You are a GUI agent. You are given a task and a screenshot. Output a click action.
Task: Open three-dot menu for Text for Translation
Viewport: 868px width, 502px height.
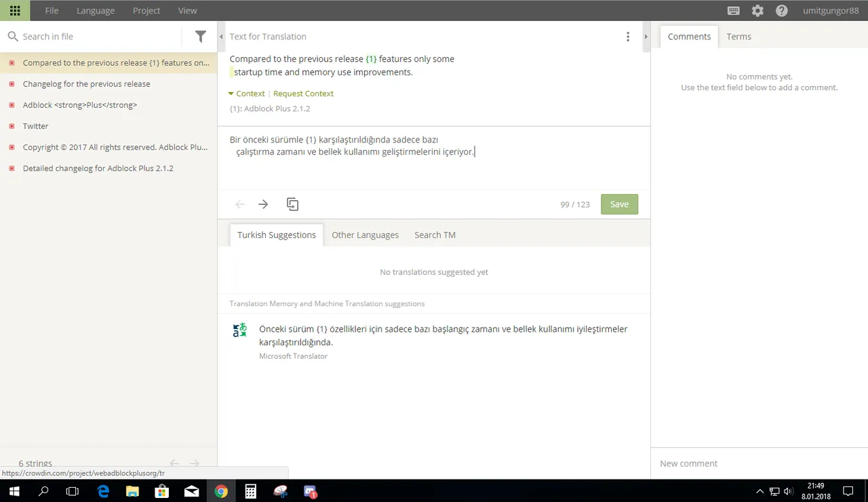(628, 37)
